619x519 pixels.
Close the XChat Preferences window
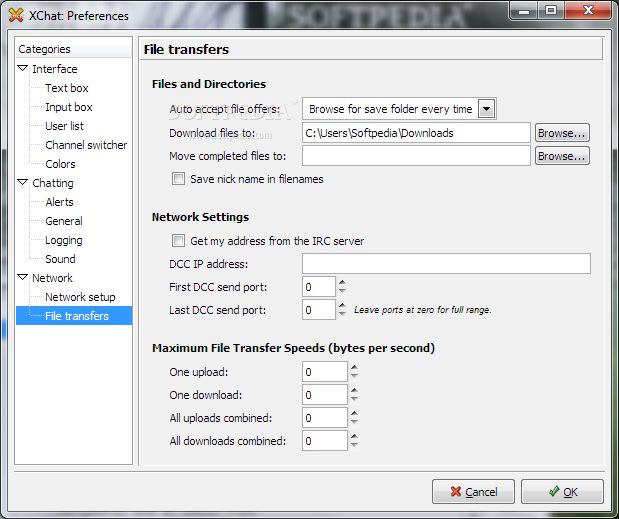pyautogui.click(x=588, y=11)
